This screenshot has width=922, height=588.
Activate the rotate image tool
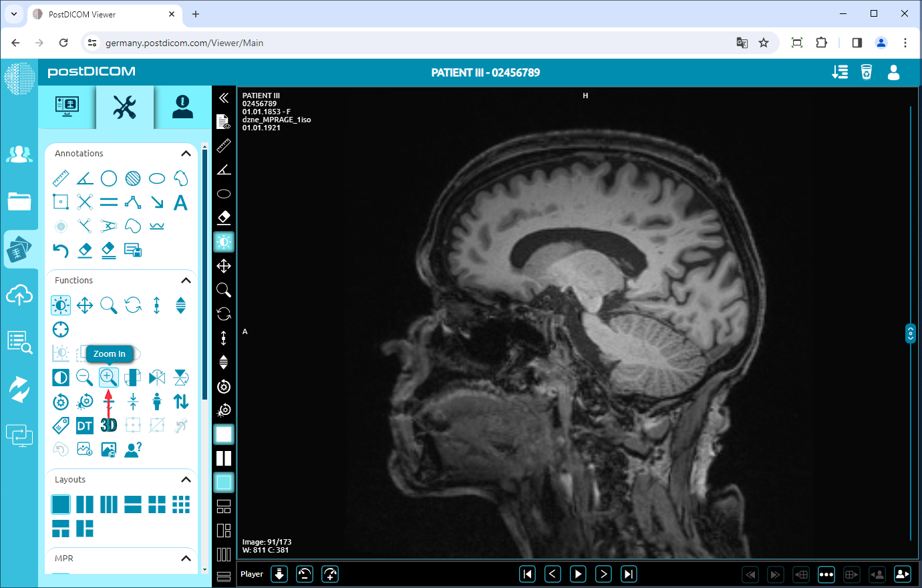(133, 305)
